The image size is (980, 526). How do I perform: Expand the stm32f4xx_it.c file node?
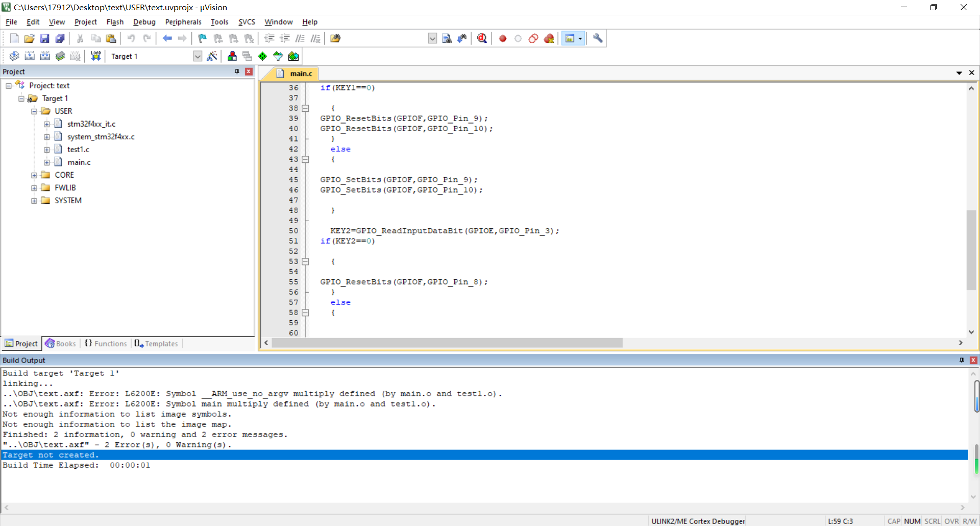[x=47, y=124]
